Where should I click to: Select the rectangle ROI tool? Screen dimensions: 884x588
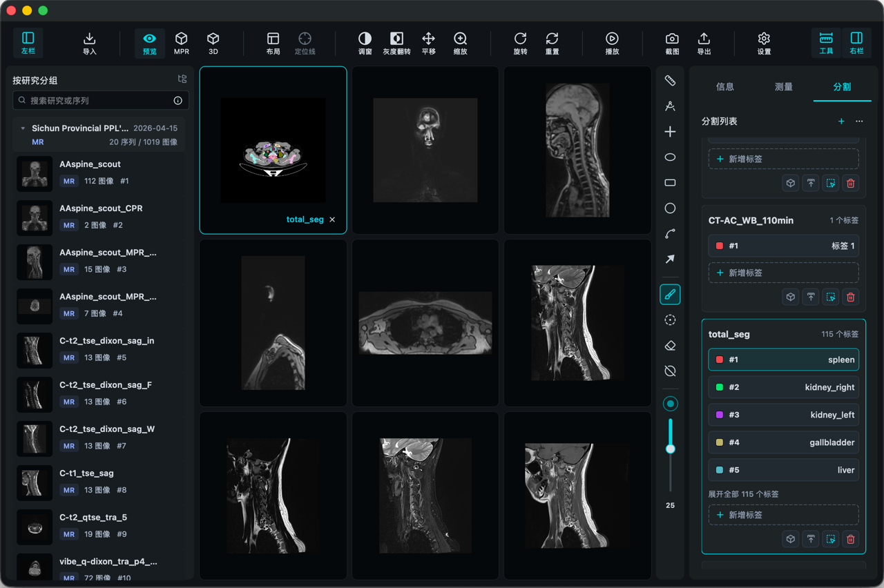670,183
